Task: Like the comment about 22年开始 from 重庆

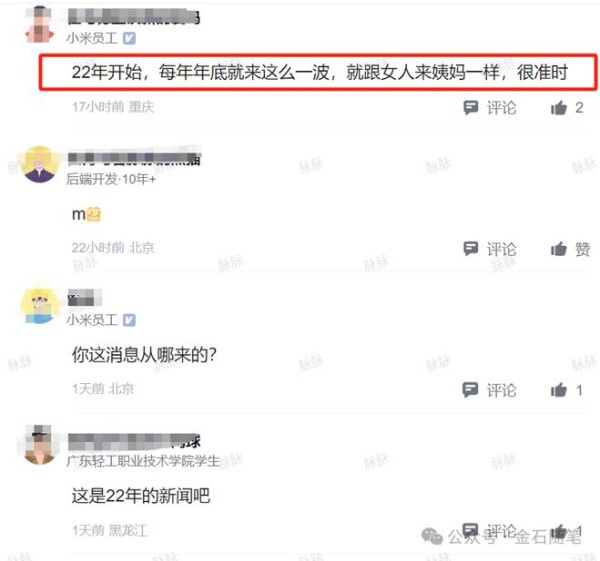Action: (x=567, y=108)
